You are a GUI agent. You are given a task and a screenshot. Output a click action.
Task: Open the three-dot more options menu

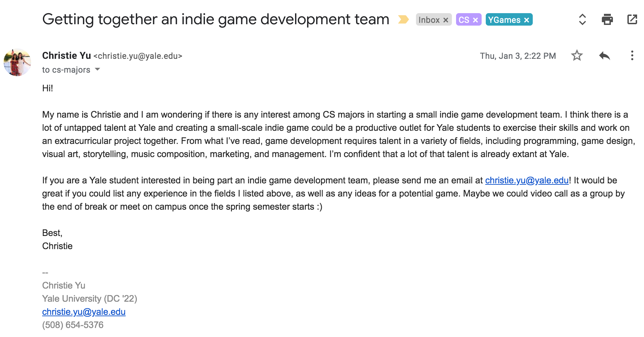point(632,55)
